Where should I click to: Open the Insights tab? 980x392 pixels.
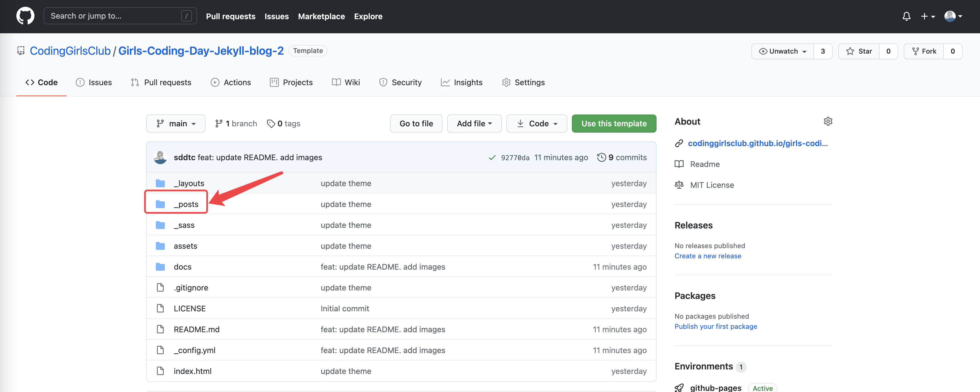461,83
